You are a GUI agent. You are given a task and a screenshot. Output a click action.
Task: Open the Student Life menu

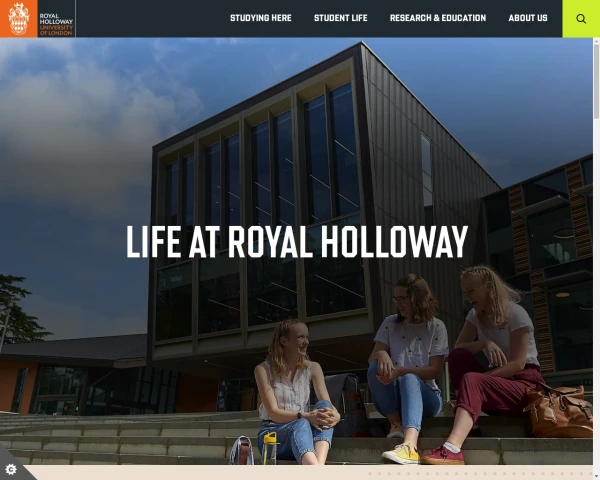pos(341,18)
